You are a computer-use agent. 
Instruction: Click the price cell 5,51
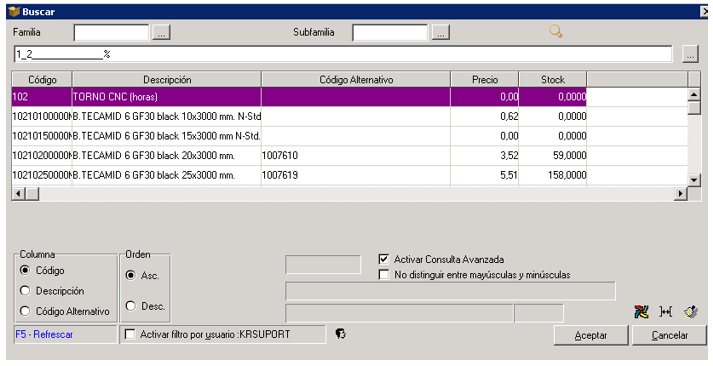pos(485,175)
